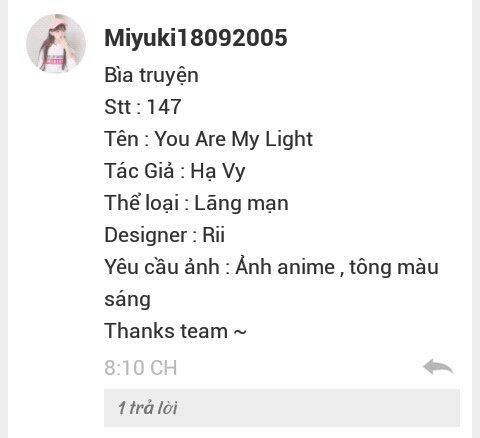480x438 pixels.
Task: Click the "Stt" label text
Action: [x=118, y=107]
